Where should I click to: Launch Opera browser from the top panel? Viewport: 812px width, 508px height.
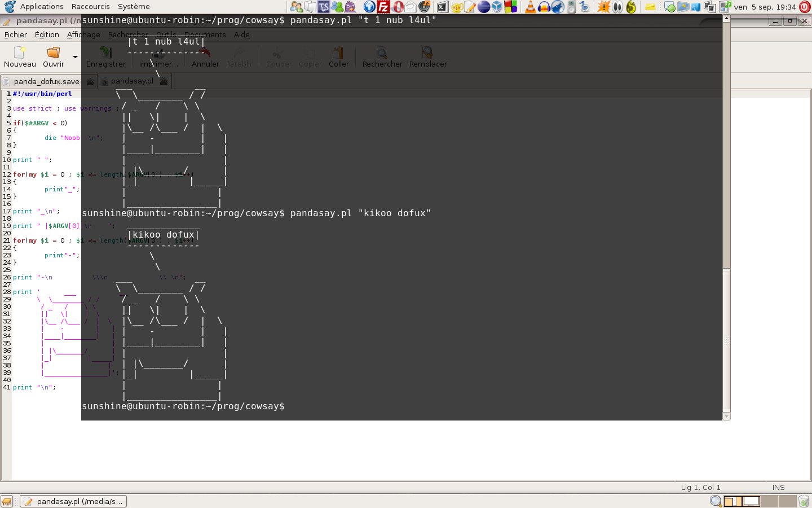point(398,7)
